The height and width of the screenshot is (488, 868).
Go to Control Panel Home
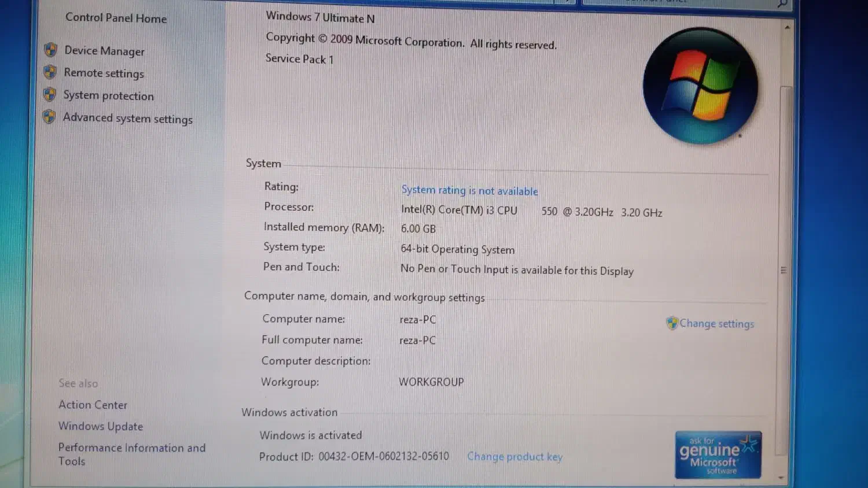click(116, 18)
